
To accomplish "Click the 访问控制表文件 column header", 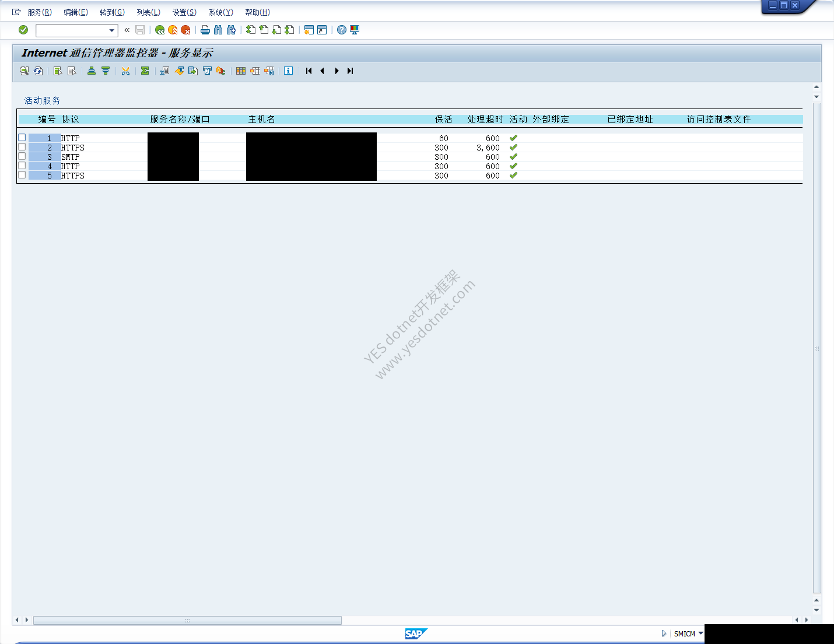I will (719, 119).
